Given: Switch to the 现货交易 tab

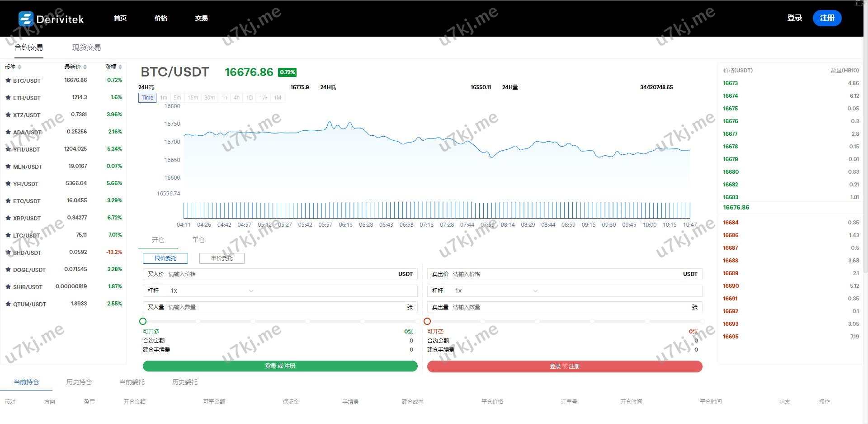Looking at the screenshot, I should click(86, 48).
